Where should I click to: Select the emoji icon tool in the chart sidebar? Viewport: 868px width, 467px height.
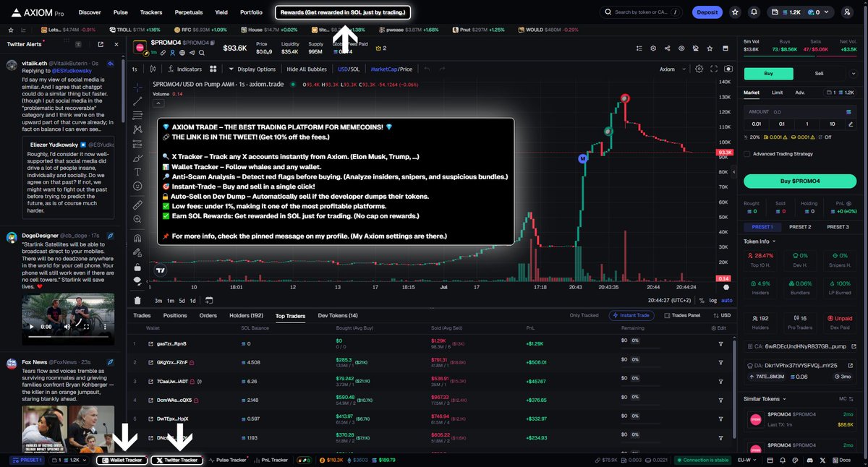pyautogui.click(x=137, y=186)
